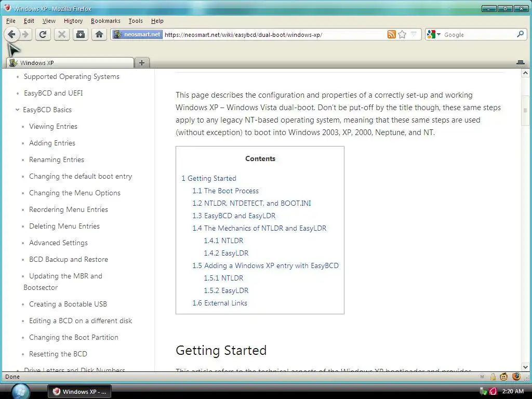Click the vertical scrollbar thumb
The height and width of the screenshot is (399, 532).
525,111
